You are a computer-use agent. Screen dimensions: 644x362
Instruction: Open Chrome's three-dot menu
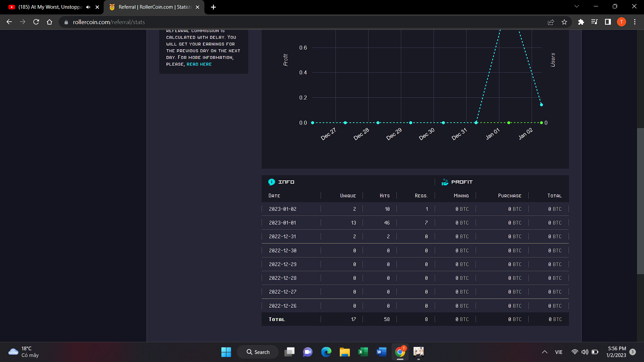[x=635, y=22]
